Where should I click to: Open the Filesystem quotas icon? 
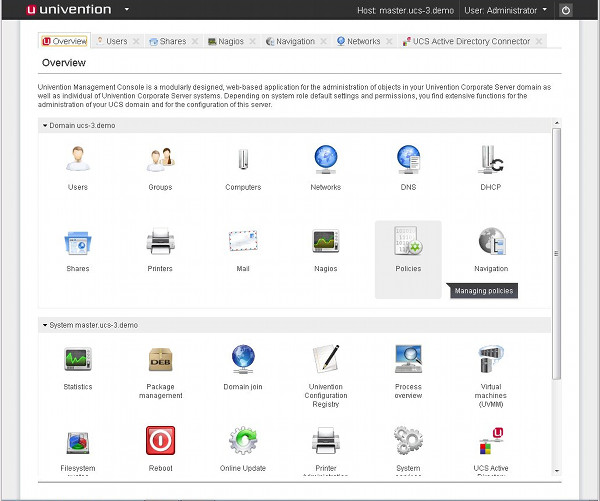(x=78, y=443)
